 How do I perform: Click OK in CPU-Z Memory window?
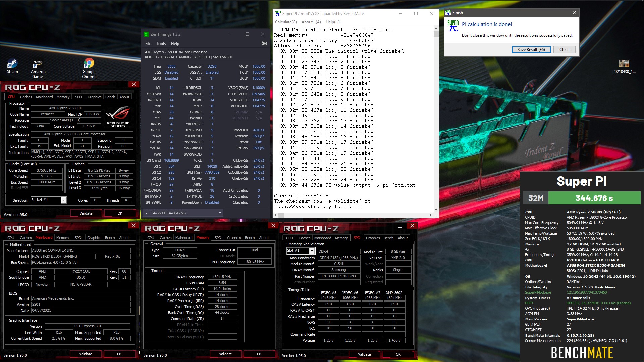[x=259, y=354]
